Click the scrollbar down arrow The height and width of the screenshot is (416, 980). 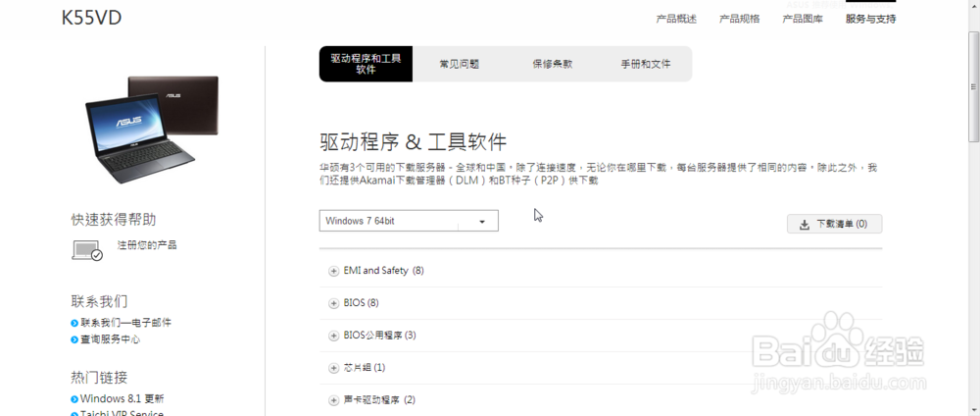[974, 410]
